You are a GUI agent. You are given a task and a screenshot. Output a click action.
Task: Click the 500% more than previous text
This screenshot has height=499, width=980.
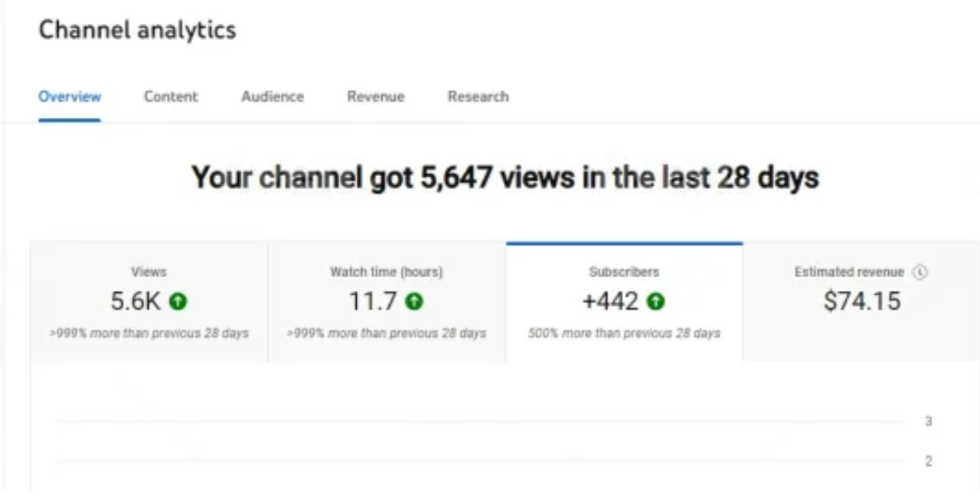[624, 334]
